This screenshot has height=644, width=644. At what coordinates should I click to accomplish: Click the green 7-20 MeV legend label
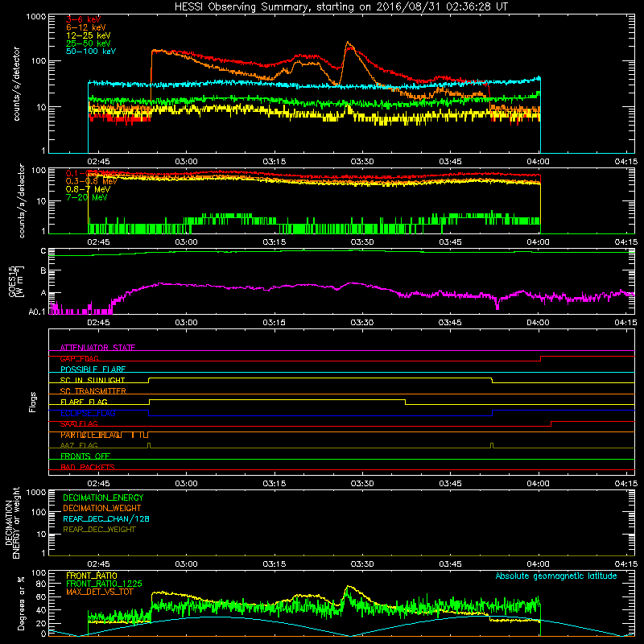pyautogui.click(x=86, y=197)
